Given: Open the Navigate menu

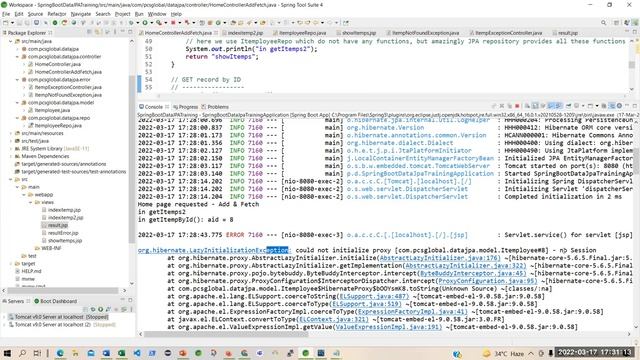Looking at the screenshot, I should click(81, 14).
